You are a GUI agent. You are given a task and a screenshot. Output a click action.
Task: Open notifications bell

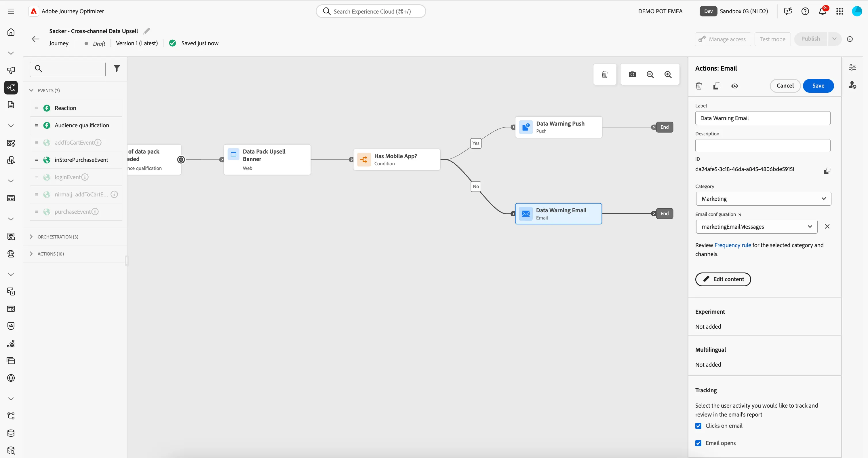[x=822, y=11]
